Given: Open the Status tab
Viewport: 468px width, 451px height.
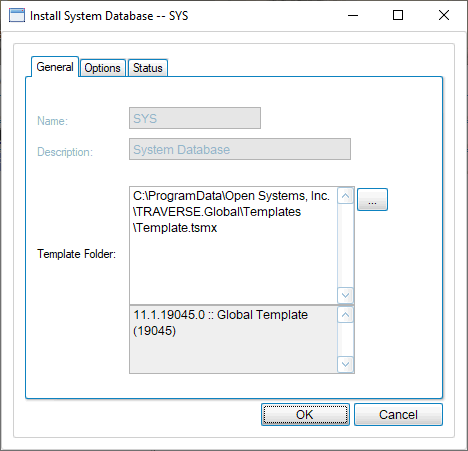Looking at the screenshot, I should pos(148,68).
